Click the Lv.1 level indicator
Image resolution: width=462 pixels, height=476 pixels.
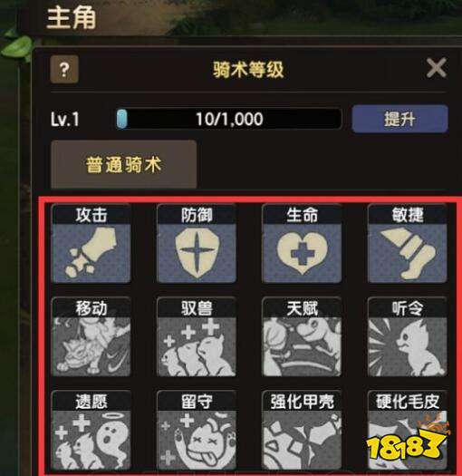pyautogui.click(x=65, y=119)
